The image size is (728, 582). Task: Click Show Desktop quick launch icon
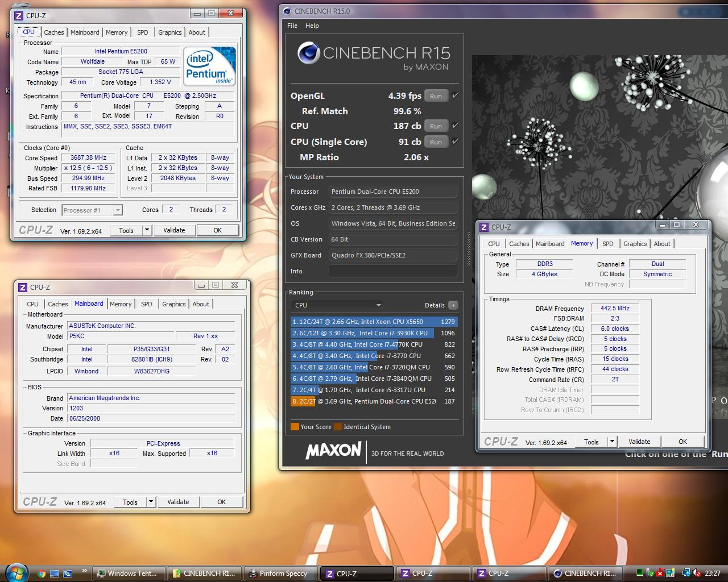pyautogui.click(x=55, y=573)
